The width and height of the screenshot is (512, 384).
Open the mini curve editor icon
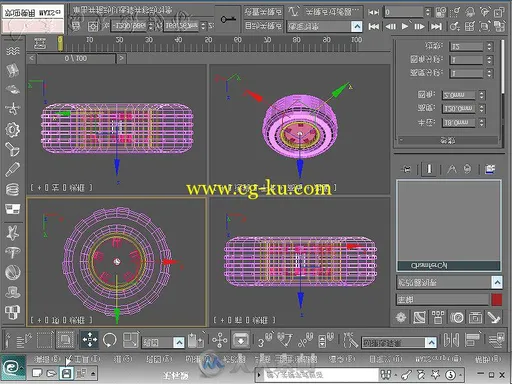[40, 44]
